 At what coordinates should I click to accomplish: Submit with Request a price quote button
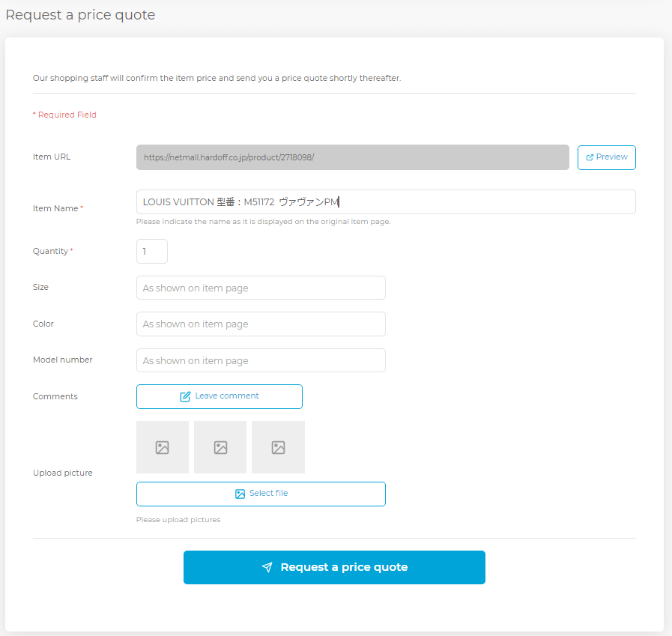(334, 567)
